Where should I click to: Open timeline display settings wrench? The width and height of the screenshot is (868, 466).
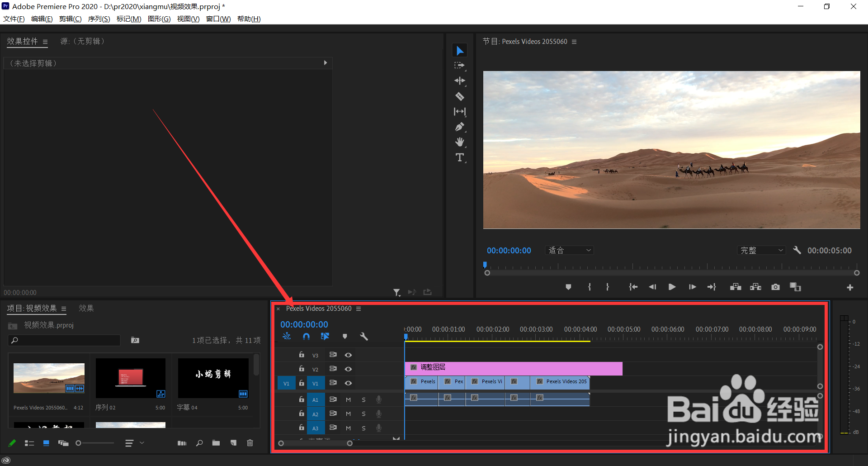click(364, 337)
